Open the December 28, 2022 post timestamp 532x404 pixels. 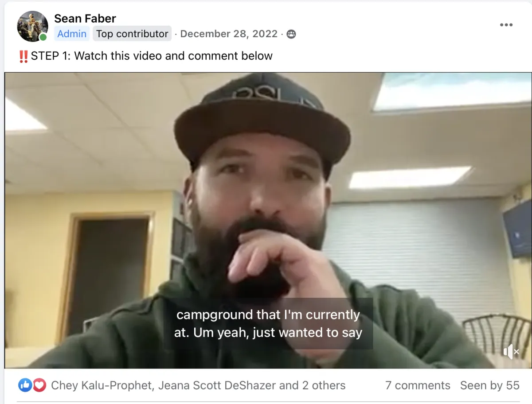(x=229, y=34)
